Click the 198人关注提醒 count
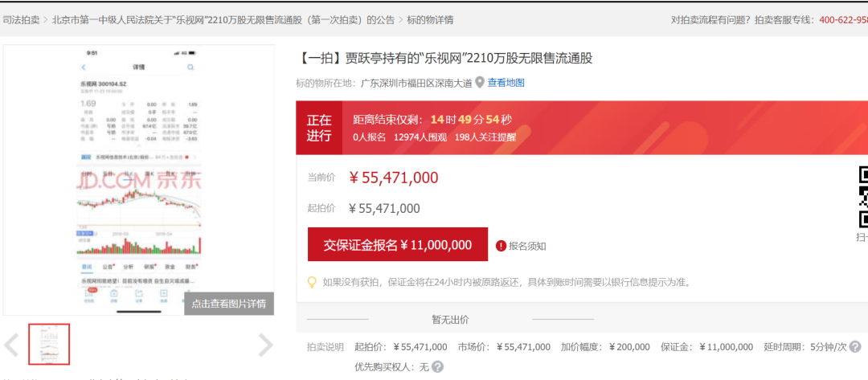Viewport: 868px width, 380px height. coord(485,137)
